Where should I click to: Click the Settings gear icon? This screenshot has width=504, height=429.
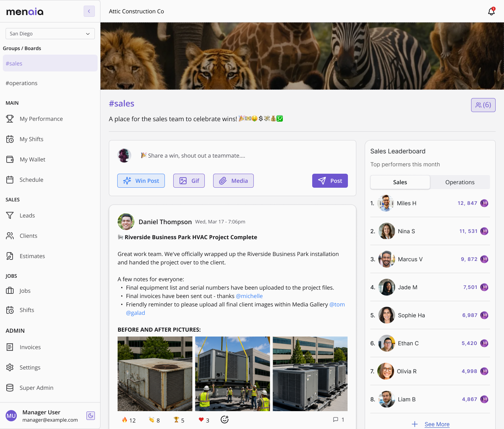click(x=10, y=367)
